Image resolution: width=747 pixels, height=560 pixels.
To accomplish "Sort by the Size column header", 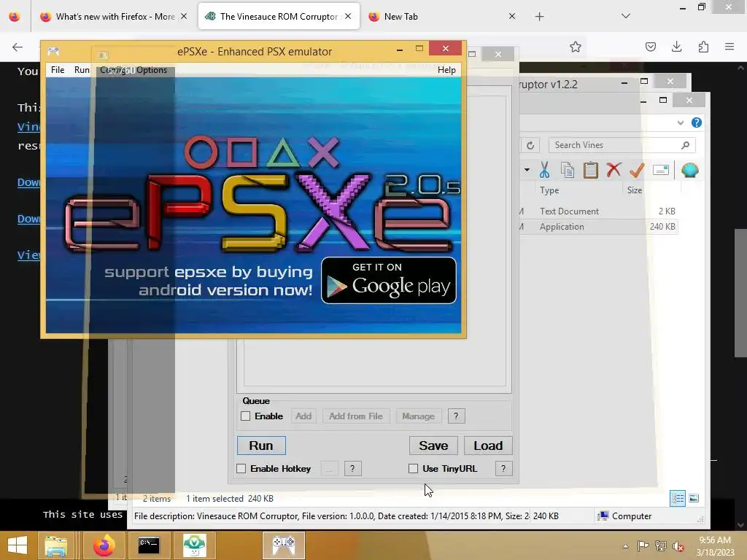I will (x=635, y=190).
